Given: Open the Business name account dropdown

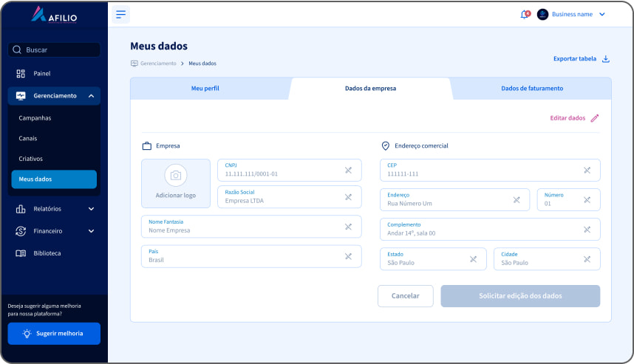Looking at the screenshot, I should point(601,14).
